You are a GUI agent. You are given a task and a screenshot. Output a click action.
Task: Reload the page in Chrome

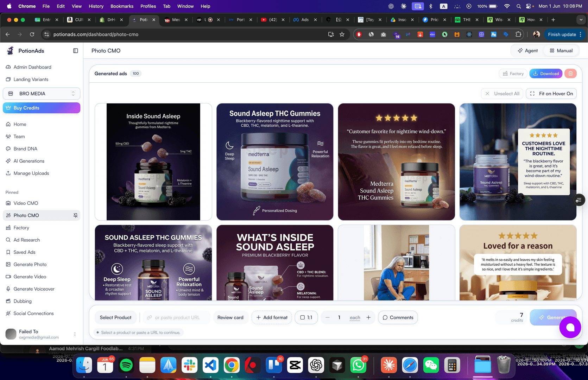32,34
